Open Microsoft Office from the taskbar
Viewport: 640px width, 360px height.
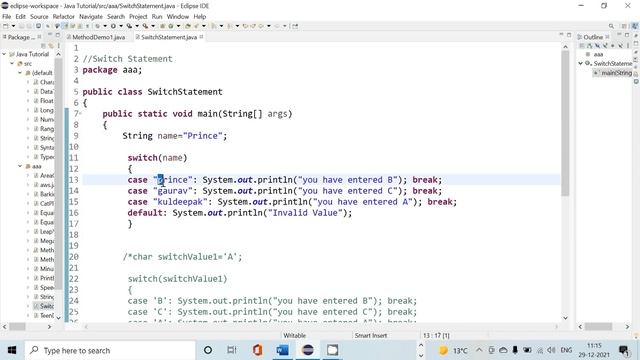point(257,350)
